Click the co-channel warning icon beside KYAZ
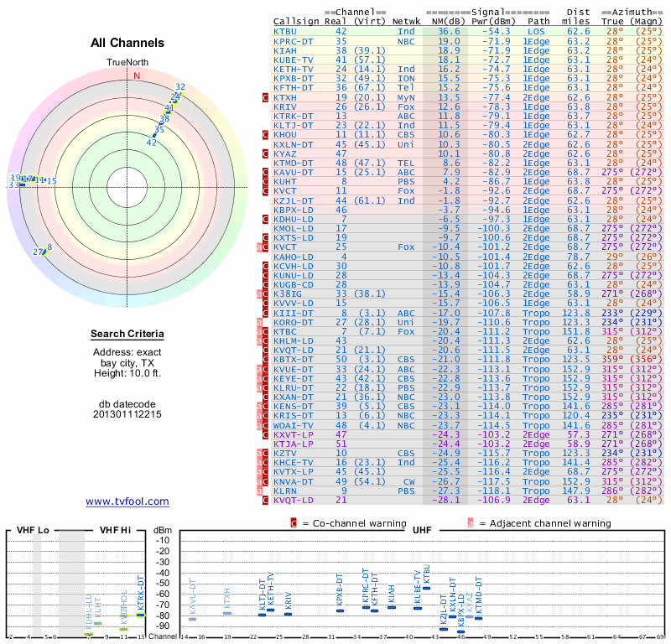The height and width of the screenshot is (644, 671). click(265, 153)
